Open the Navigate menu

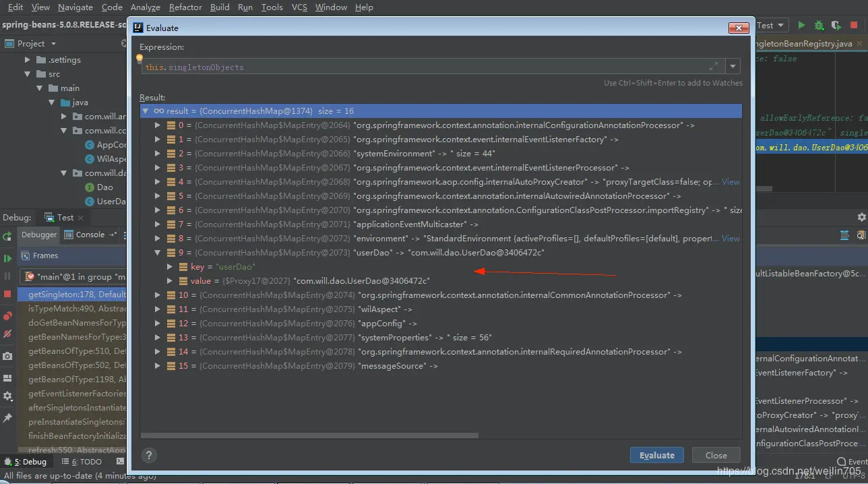[75, 7]
